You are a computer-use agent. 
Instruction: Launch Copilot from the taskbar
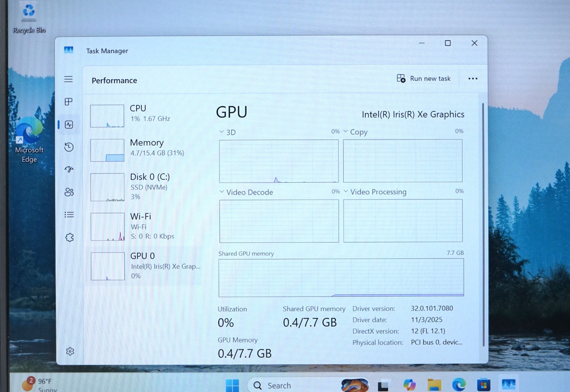[409, 385]
